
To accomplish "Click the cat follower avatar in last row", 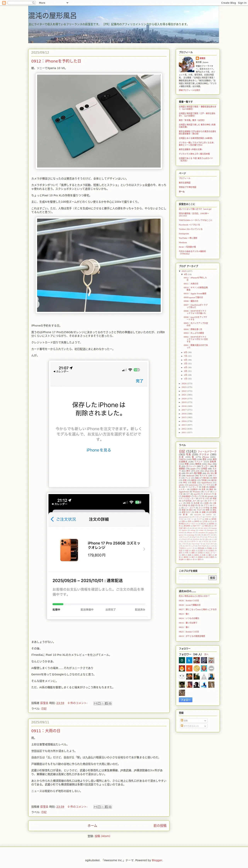I will point(182,692).
